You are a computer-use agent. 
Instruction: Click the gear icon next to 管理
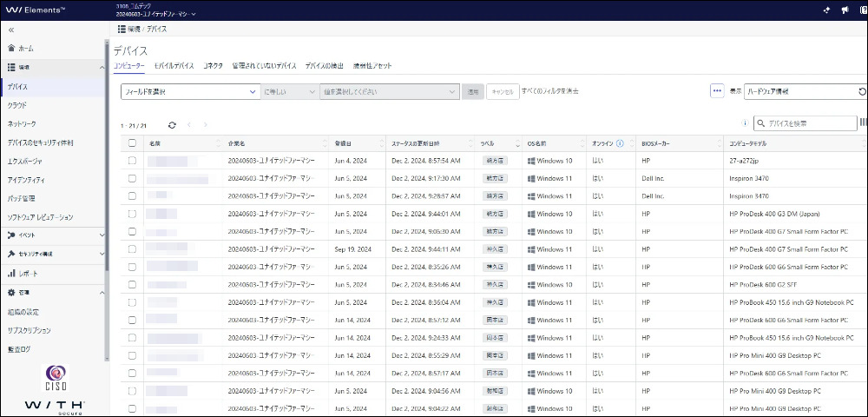[11, 293]
